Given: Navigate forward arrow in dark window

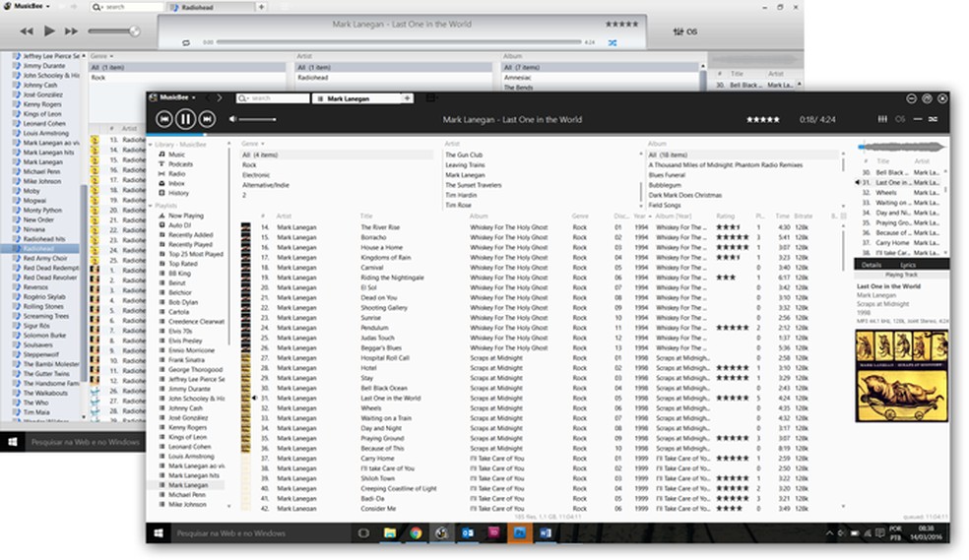Looking at the screenshot, I should point(220,97).
